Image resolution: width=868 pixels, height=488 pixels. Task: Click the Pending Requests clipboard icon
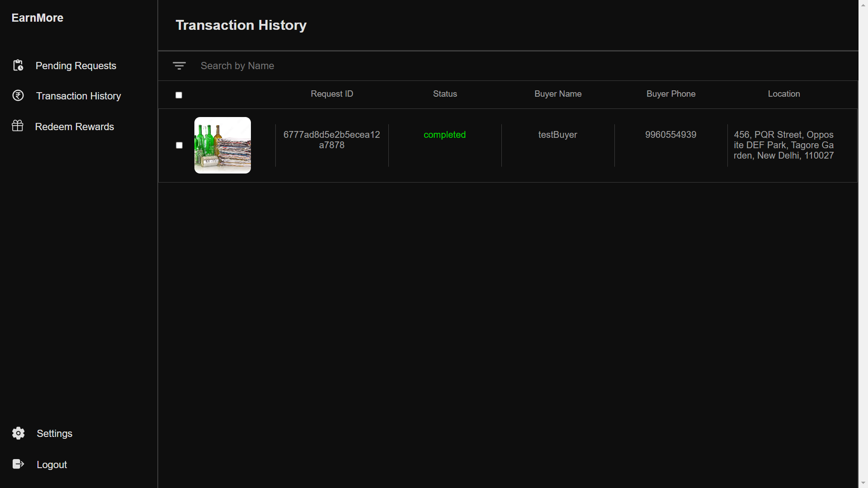(18, 66)
